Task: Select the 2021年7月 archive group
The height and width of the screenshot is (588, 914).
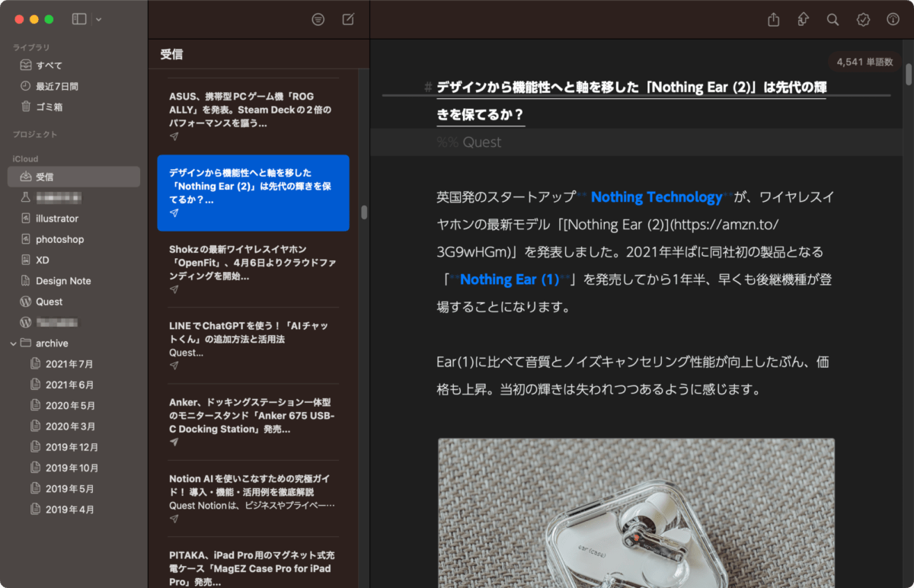Action: 69,364
